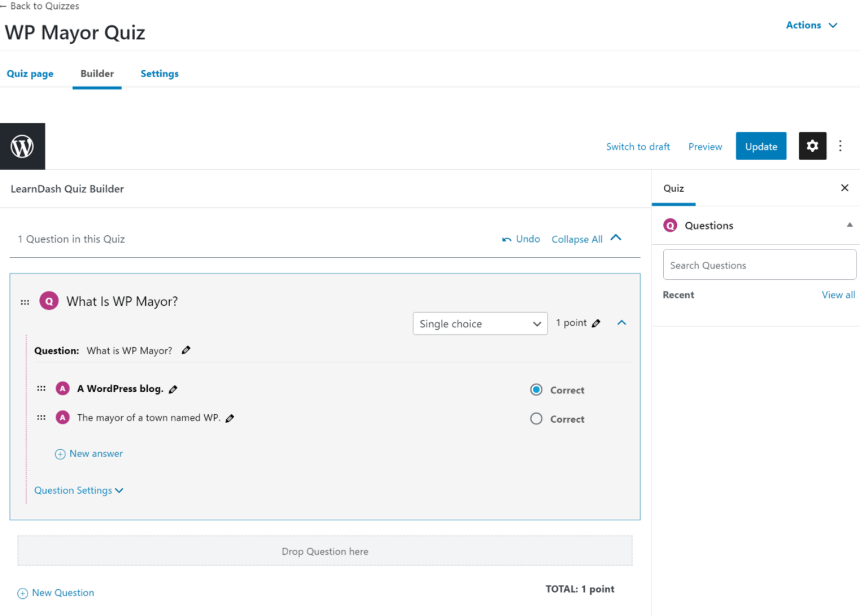Image resolution: width=860 pixels, height=616 pixels.
Task: Click the New Question link text
Action: pyautogui.click(x=63, y=593)
